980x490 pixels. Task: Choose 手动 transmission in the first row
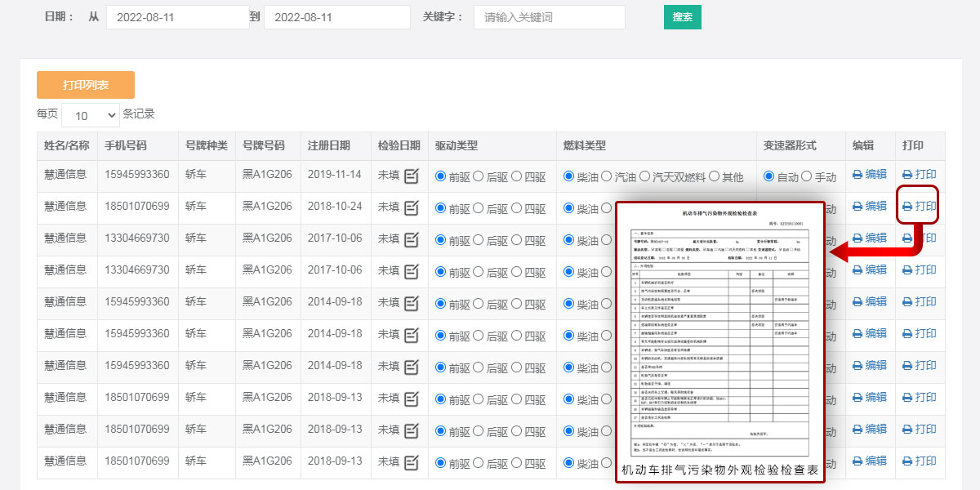(807, 176)
